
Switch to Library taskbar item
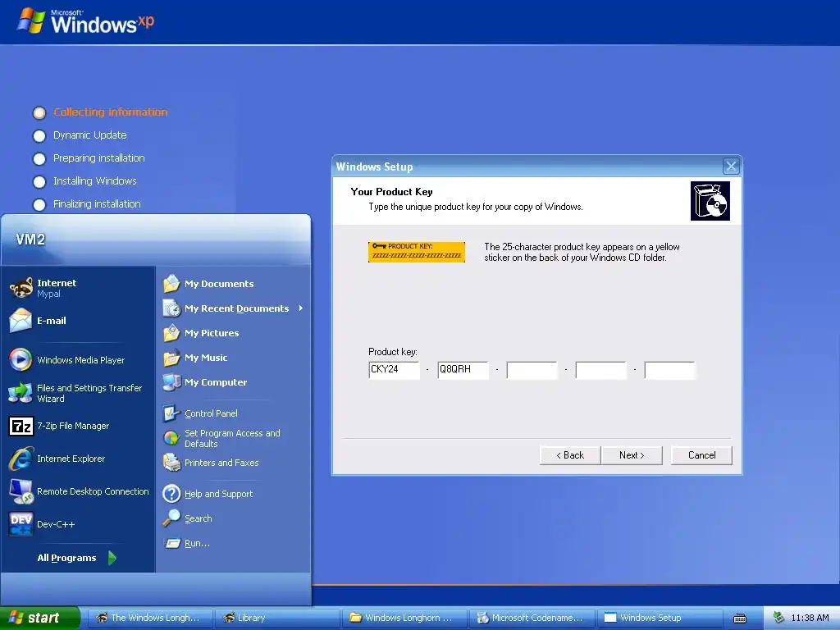[x=277, y=619]
